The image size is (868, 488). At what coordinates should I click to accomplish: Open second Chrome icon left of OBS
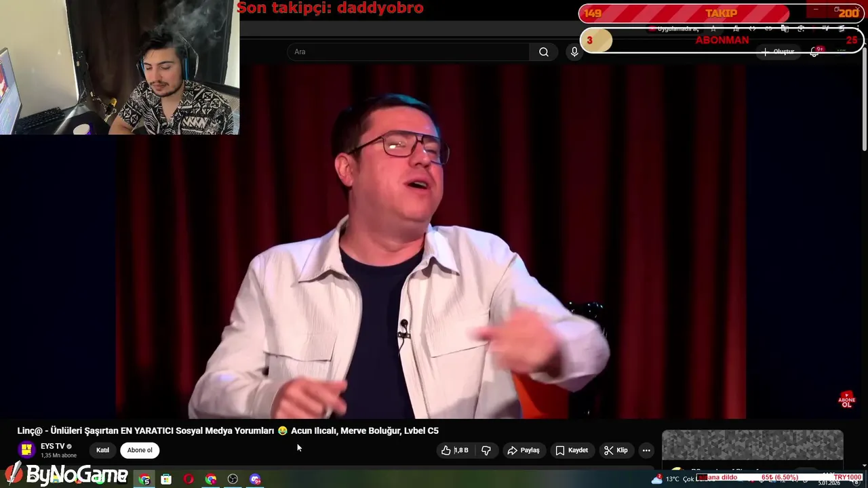[x=211, y=479]
